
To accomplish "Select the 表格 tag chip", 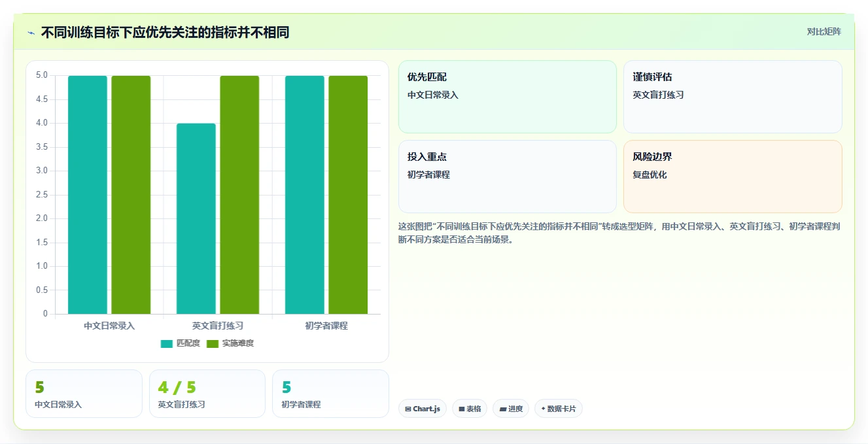I will (470, 409).
